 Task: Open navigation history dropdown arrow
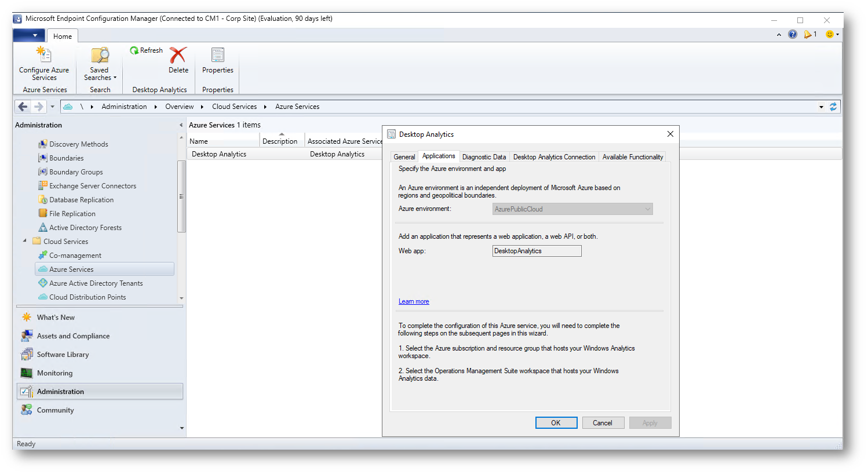click(52, 107)
